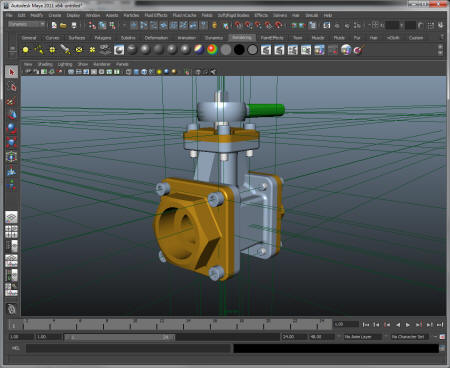The image size is (450, 368).
Task: Switch to four view layout
Action: click(12, 231)
